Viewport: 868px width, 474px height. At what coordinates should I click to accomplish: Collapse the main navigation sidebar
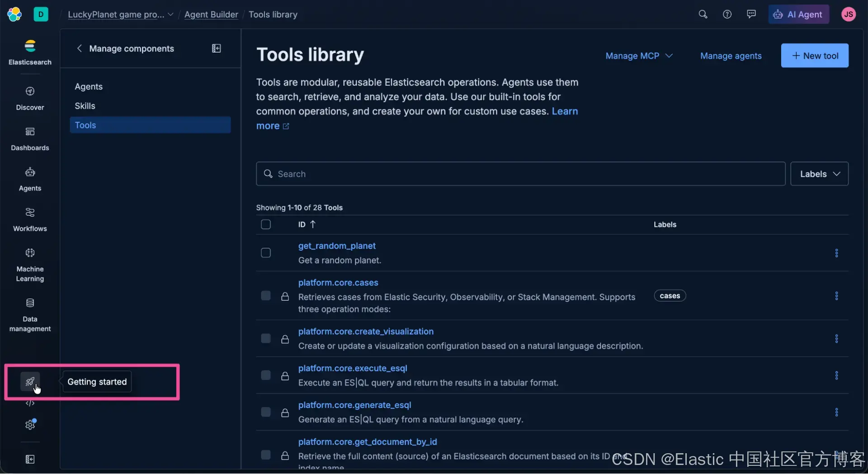tap(30, 460)
